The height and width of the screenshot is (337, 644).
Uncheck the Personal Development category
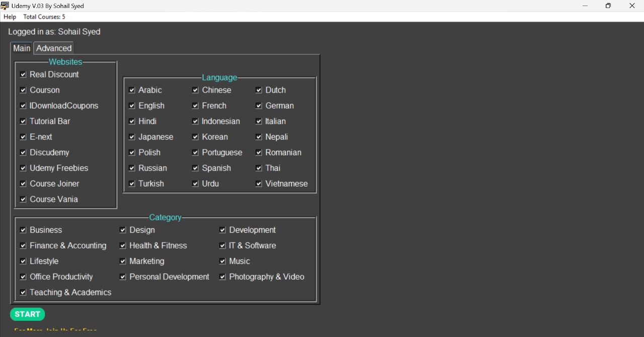point(123,277)
